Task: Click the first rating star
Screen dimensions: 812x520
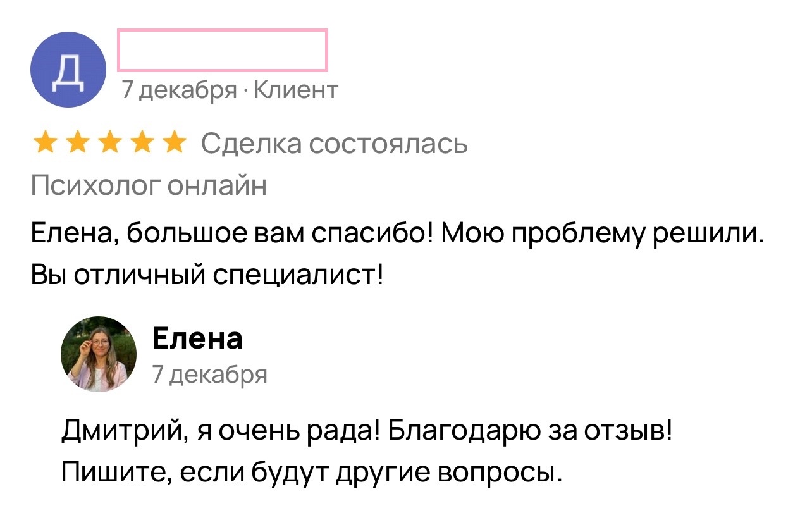Action: coord(44,144)
